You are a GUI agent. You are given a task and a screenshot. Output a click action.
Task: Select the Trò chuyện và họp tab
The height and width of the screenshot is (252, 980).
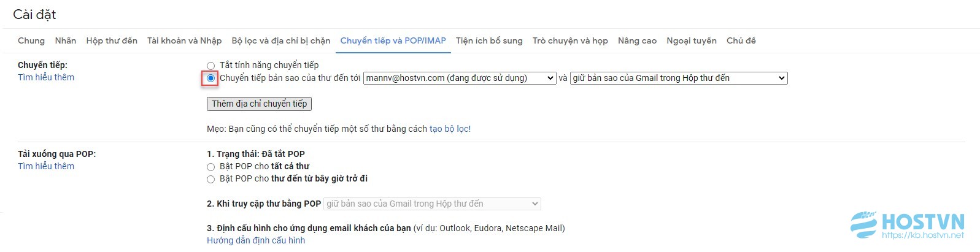[x=570, y=40]
